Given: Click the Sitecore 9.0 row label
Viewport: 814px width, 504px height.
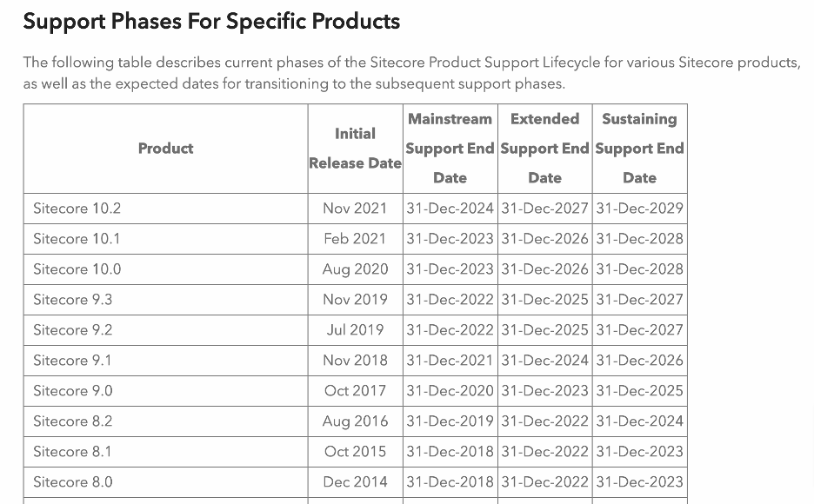Looking at the screenshot, I should point(73,391).
